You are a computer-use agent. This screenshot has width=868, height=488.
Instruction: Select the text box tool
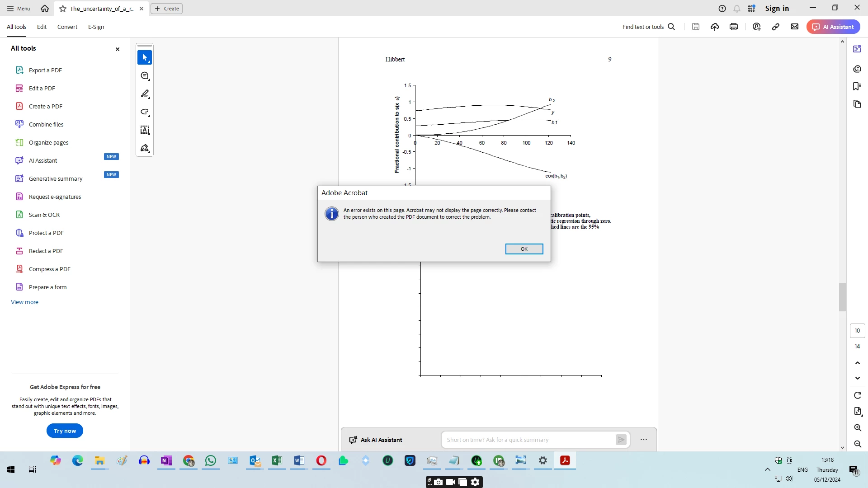tap(145, 130)
